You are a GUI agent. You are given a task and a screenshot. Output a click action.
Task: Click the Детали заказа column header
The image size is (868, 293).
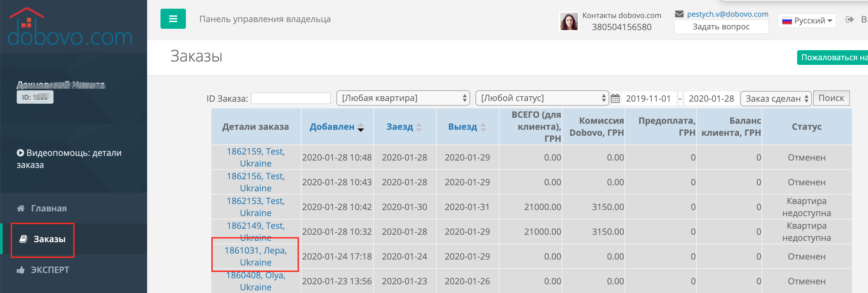[256, 127]
